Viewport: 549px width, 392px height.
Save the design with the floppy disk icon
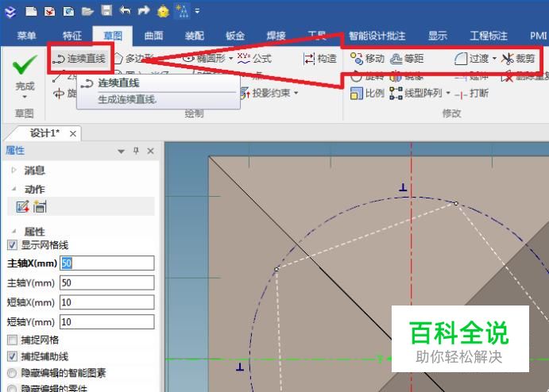[106, 10]
